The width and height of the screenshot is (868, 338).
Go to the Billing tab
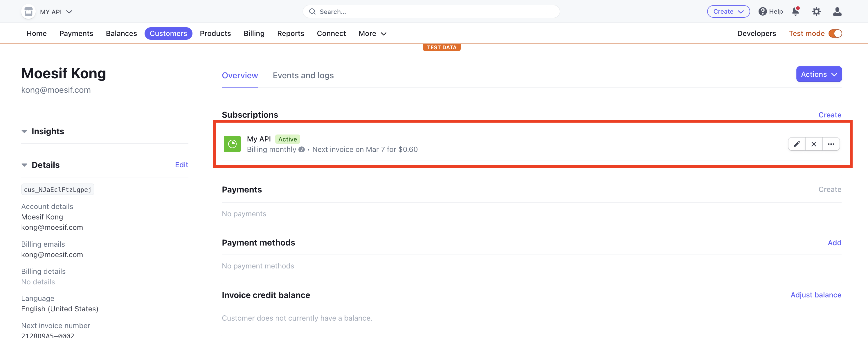pos(254,33)
